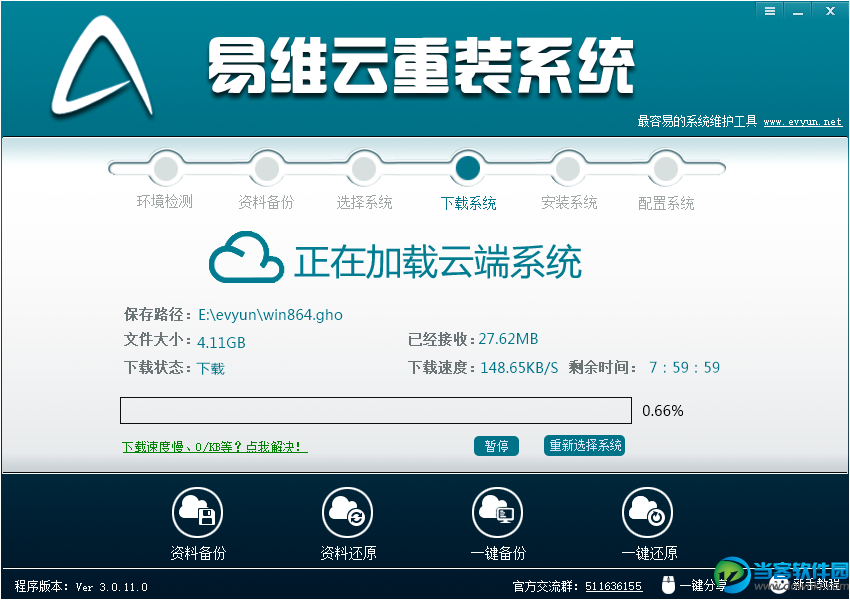Click the 一键分享 label
The height and width of the screenshot is (600, 850).
click(703, 585)
